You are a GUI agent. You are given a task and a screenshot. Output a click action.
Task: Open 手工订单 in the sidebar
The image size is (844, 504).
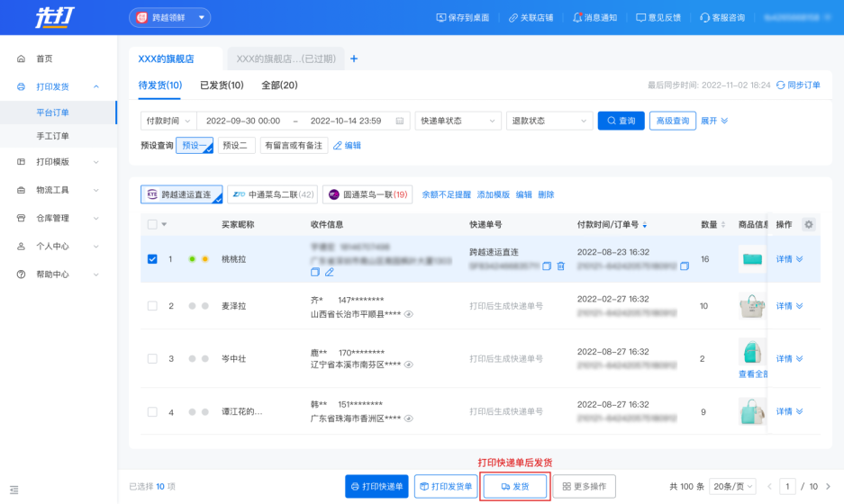tap(52, 136)
